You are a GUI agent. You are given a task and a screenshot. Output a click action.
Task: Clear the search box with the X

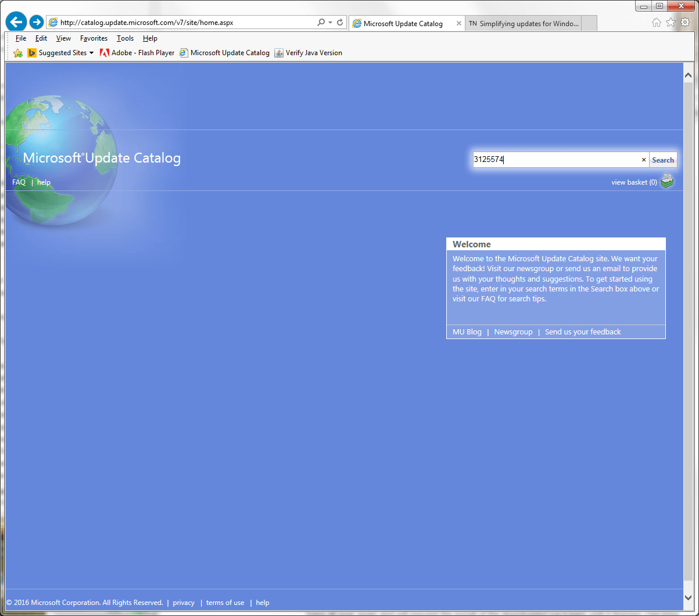[x=643, y=160]
